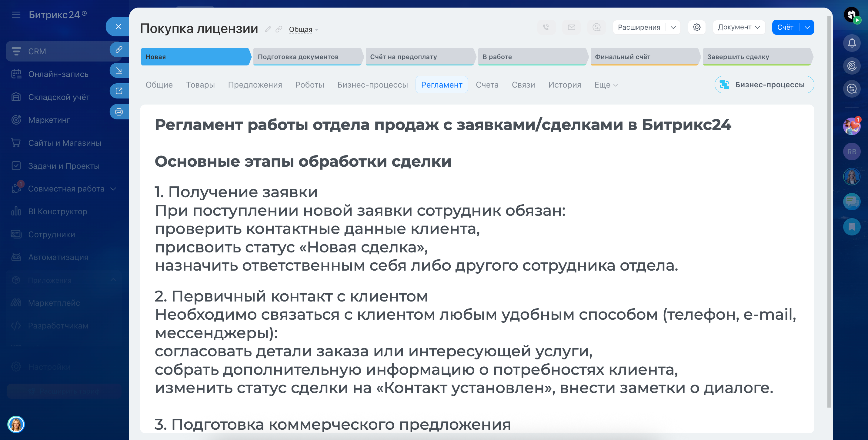The image size is (868, 440).
Task: Click the settings gear icon in deal header
Action: point(696,27)
